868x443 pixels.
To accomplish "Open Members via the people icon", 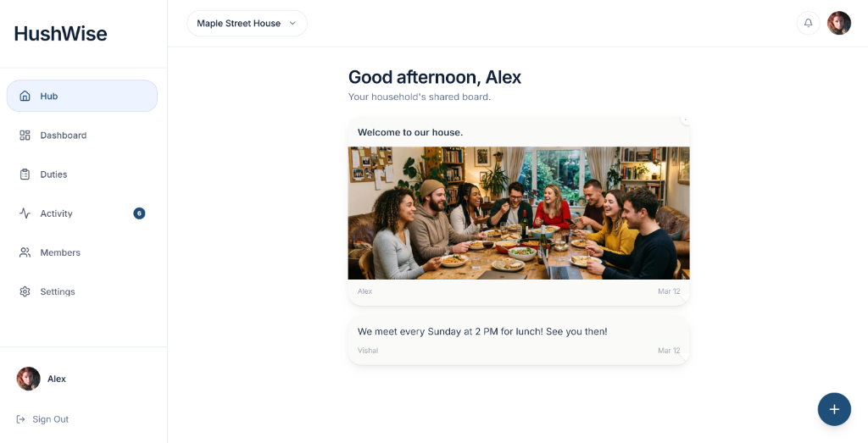I will [x=25, y=252].
